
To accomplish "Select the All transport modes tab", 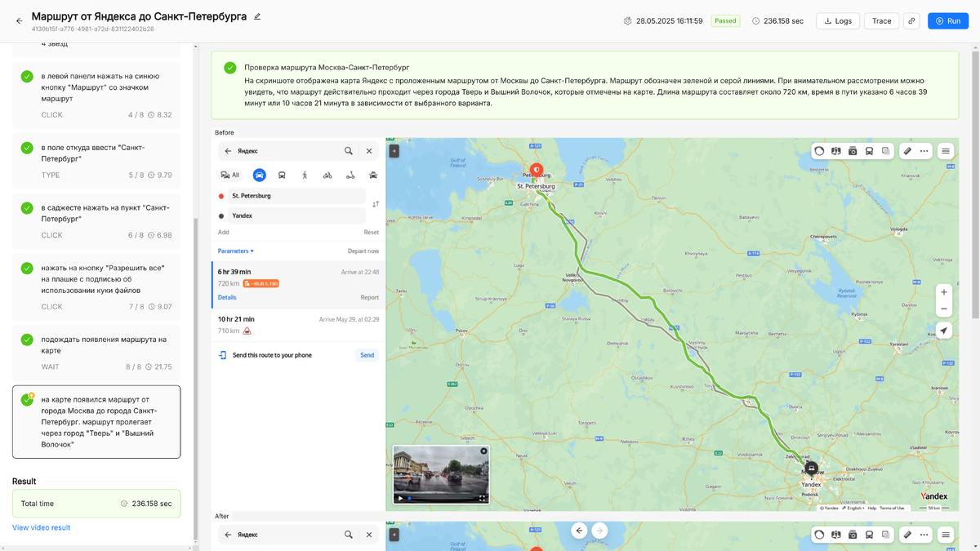I will click(x=229, y=175).
